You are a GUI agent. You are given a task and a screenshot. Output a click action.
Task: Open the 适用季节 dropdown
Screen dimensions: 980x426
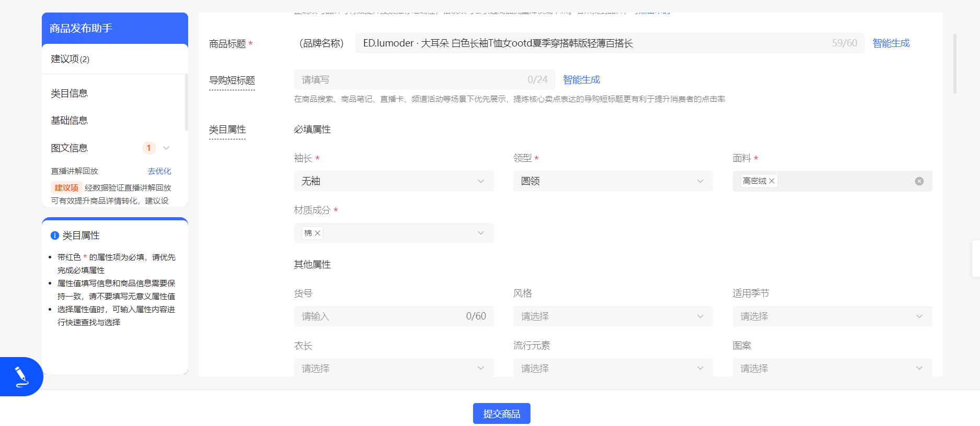(x=832, y=316)
